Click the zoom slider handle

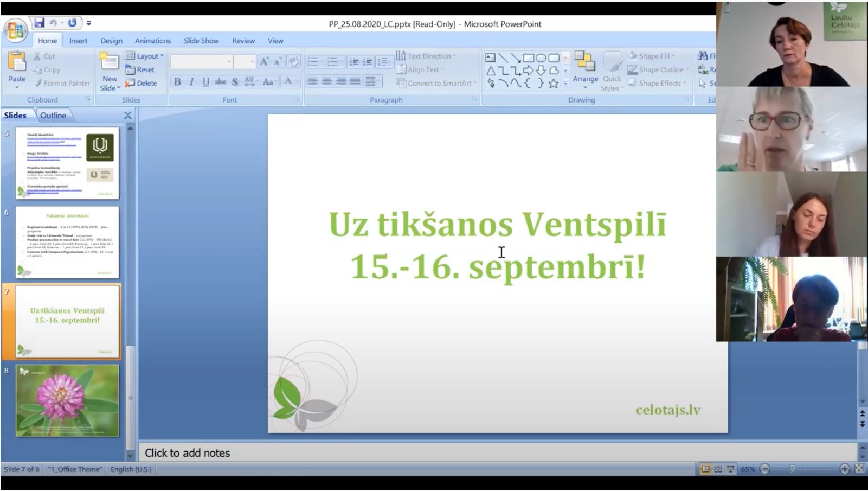792,469
